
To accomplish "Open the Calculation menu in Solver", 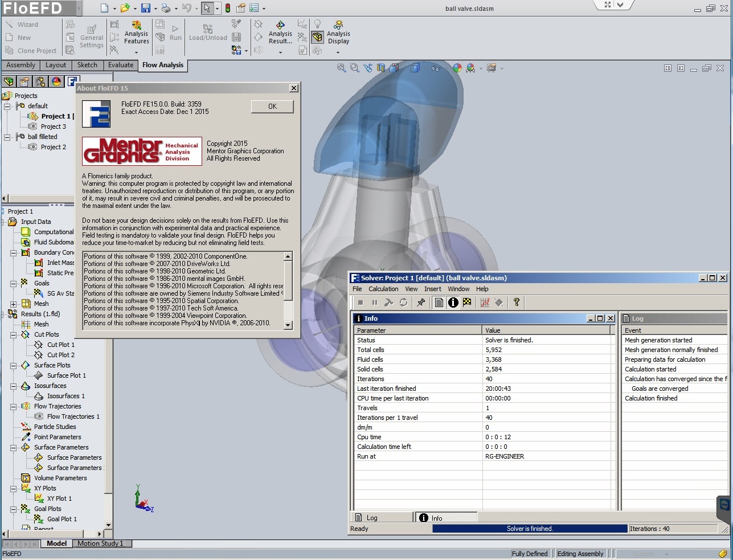I will (x=383, y=289).
